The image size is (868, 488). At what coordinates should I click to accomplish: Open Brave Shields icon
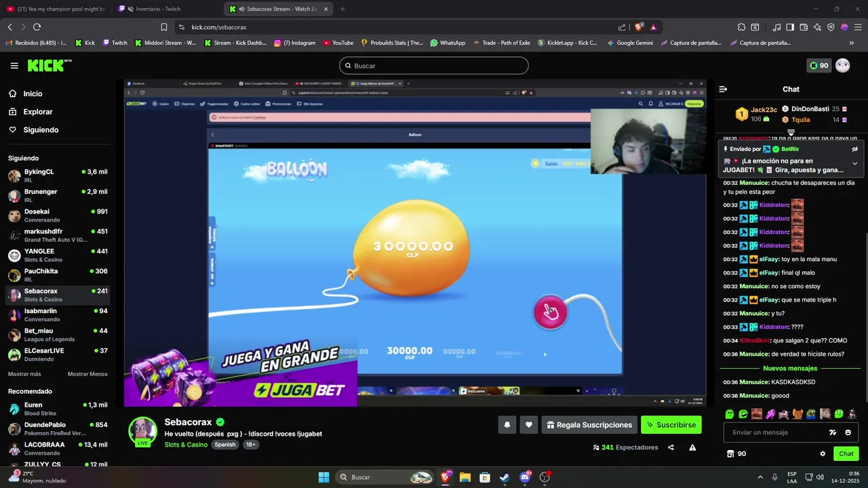[x=638, y=27]
